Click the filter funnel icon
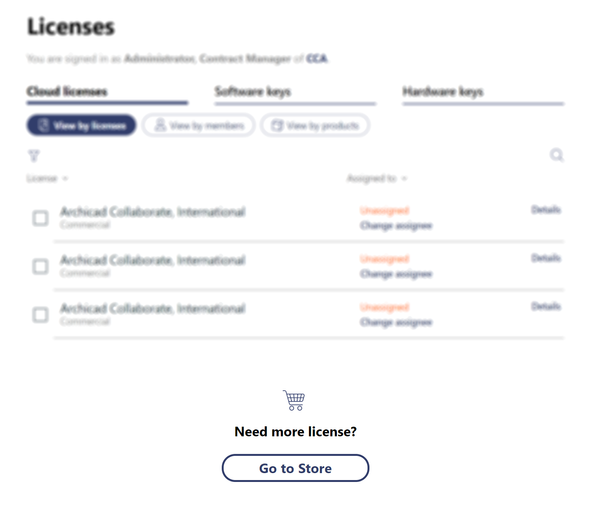The width and height of the screenshot is (600, 507). (33, 156)
